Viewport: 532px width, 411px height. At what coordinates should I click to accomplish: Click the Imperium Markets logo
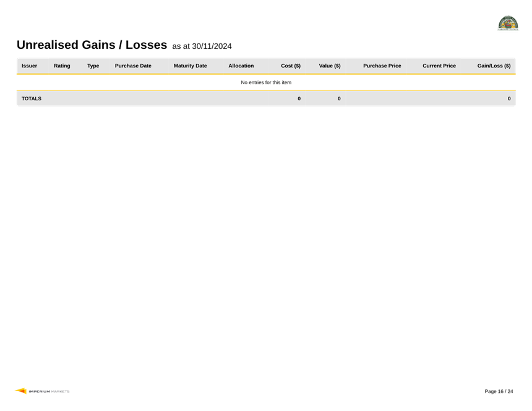(42, 391)
